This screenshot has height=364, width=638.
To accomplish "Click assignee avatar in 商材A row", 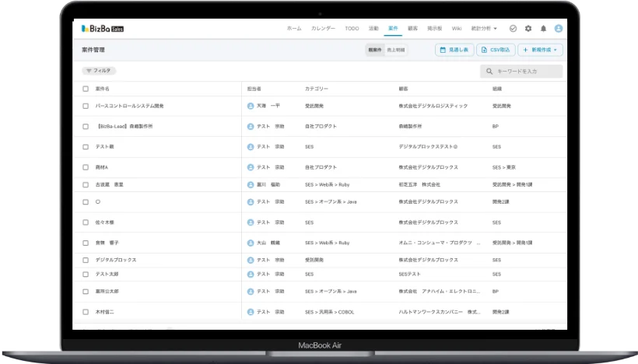I will click(251, 167).
